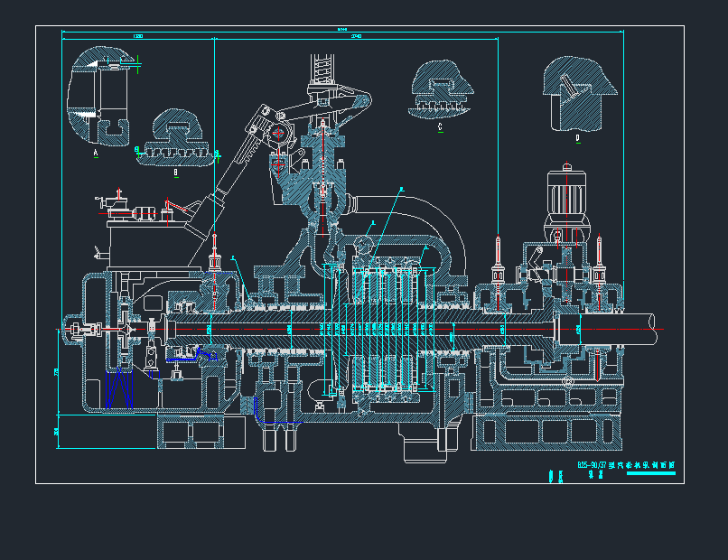Screen dimensions: 728x560
Task: Click the letter A label under detail
Action: (x=95, y=154)
